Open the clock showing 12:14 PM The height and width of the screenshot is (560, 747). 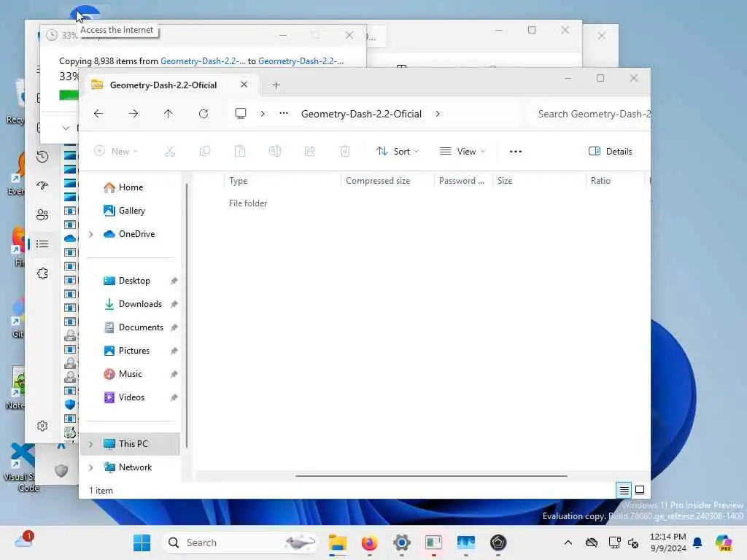(x=668, y=542)
